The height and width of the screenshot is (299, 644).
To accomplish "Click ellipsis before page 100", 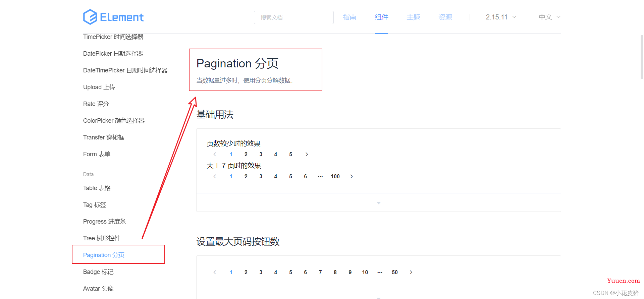I will 320,176.
